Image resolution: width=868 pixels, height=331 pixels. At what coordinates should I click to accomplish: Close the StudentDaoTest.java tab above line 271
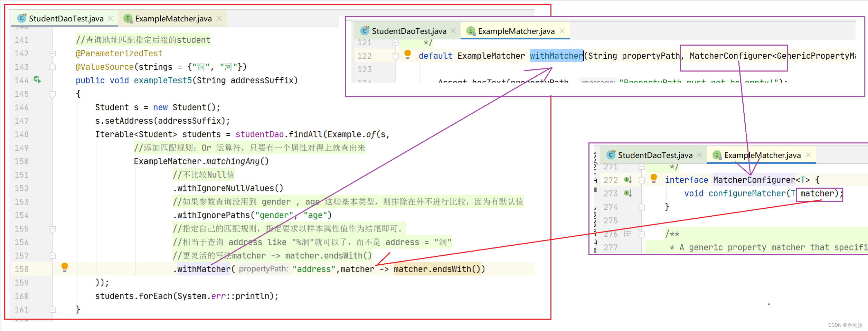[699, 155]
